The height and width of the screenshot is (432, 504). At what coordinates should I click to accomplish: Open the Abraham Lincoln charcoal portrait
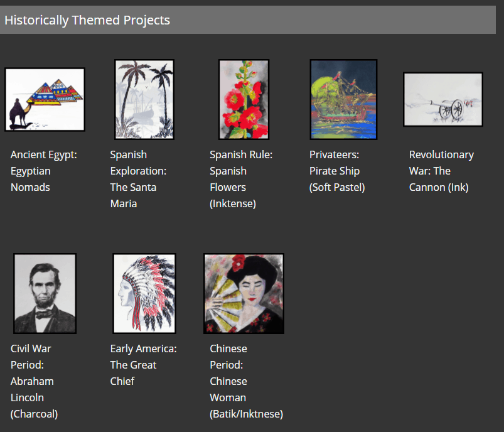pyautogui.click(x=45, y=293)
